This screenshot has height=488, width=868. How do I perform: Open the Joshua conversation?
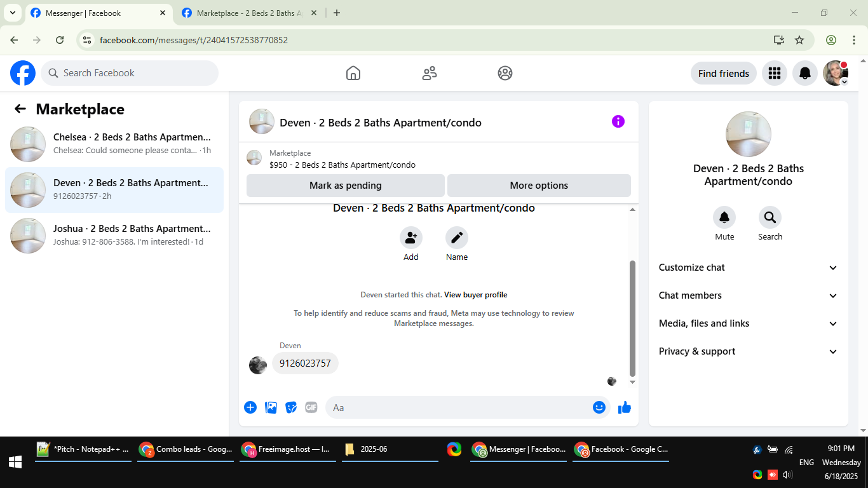click(114, 236)
